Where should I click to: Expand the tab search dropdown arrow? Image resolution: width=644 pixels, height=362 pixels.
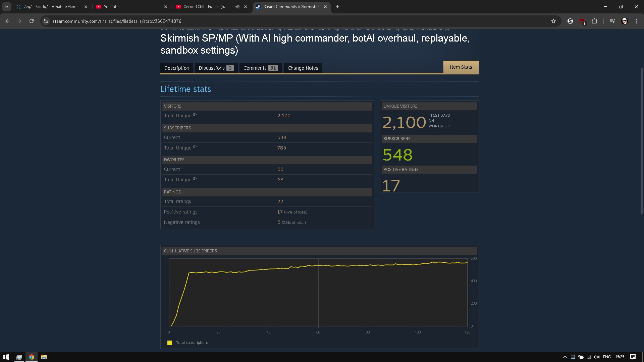click(7, 7)
